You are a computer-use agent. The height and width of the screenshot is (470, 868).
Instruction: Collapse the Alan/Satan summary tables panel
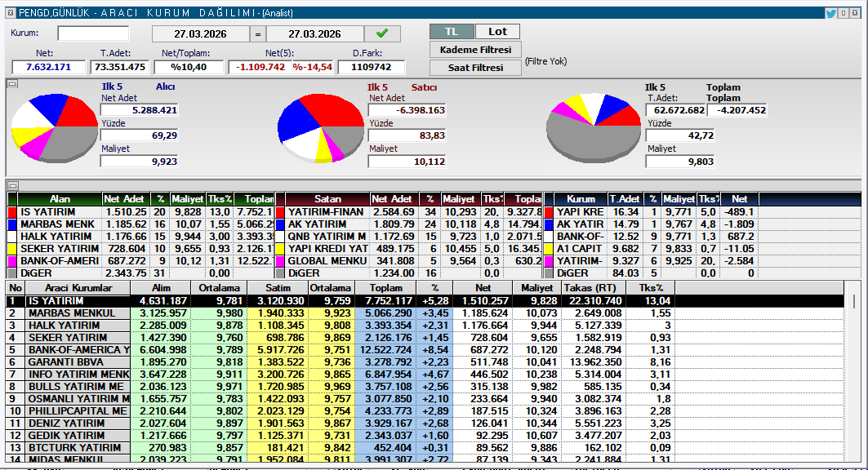point(12,186)
